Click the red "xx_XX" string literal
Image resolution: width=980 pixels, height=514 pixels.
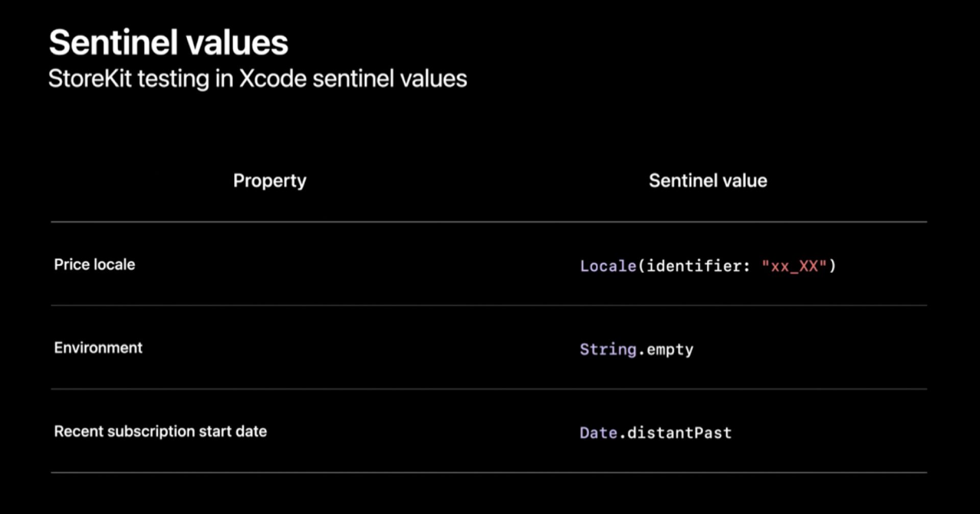(794, 266)
